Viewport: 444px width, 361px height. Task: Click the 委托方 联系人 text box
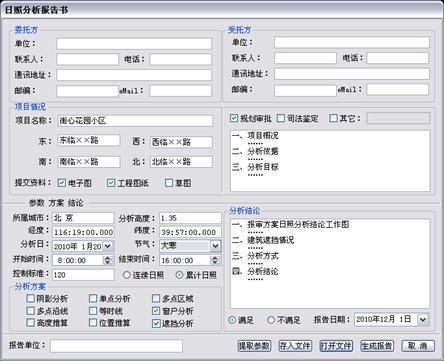point(87,59)
